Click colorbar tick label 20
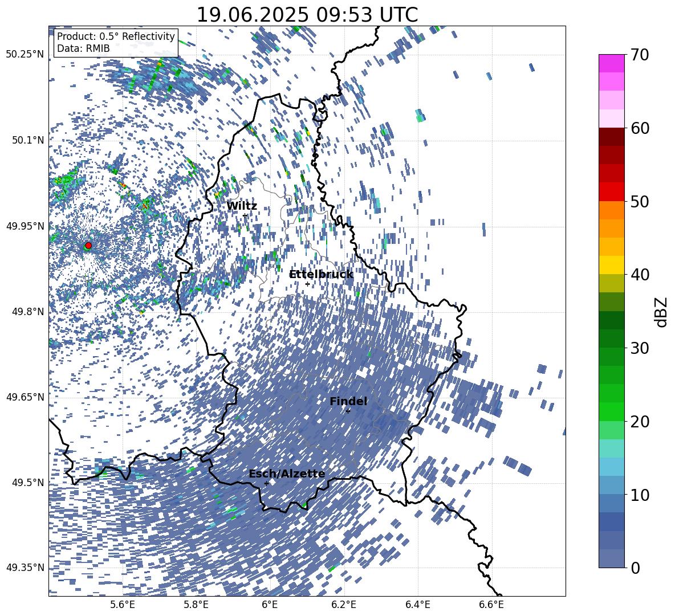Viewport: 675px width, 616px height. coord(639,422)
